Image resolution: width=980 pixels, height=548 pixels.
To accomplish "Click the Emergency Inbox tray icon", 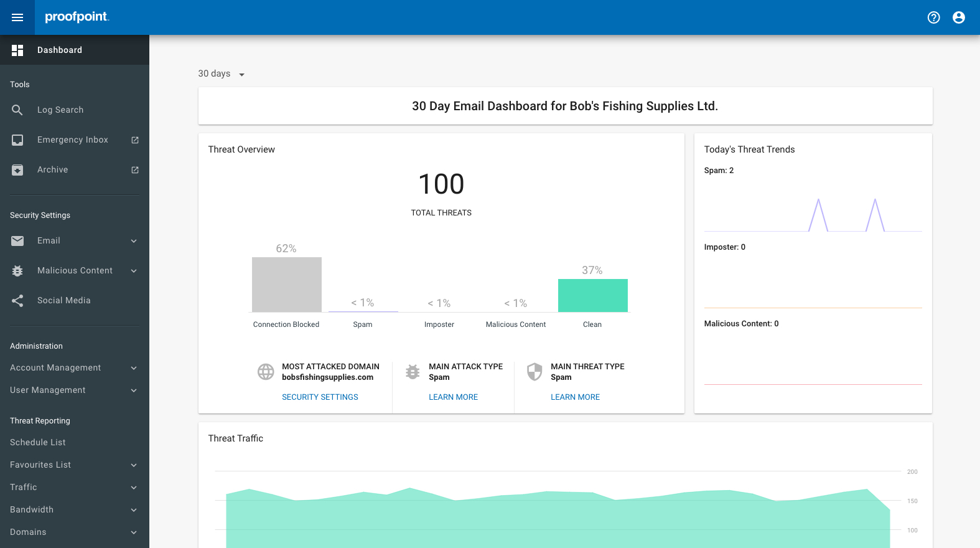I will point(17,140).
